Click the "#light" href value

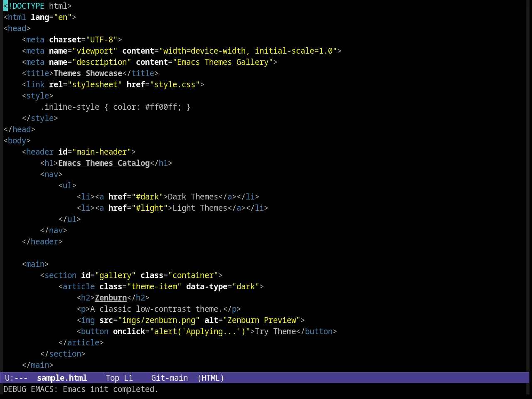pyautogui.click(x=150, y=208)
